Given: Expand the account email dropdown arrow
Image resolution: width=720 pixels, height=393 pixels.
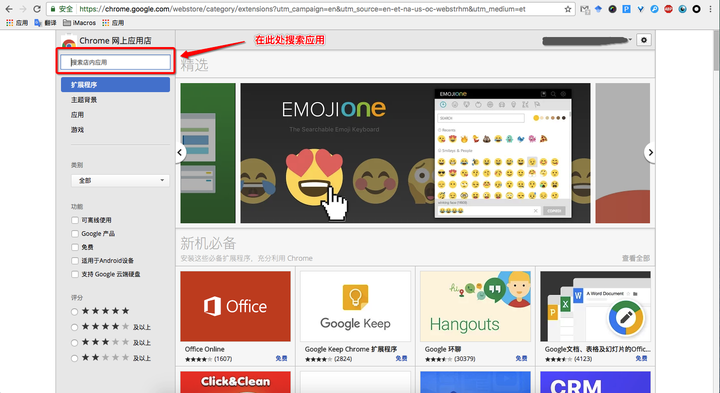Looking at the screenshot, I should pos(630,39).
